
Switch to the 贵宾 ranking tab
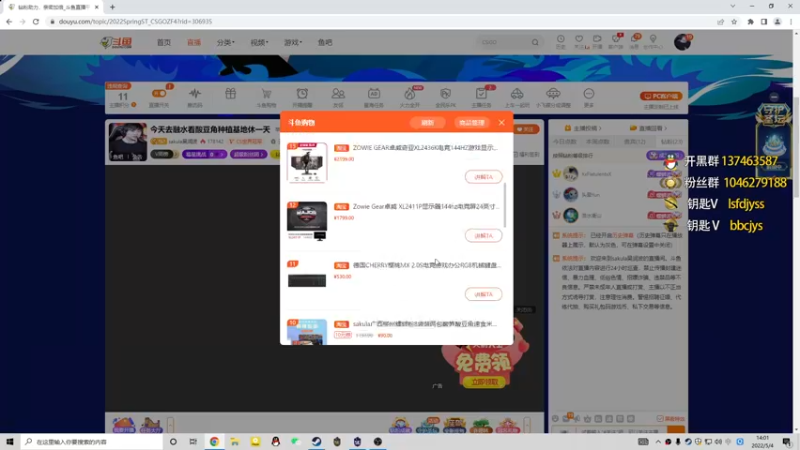coord(635,141)
